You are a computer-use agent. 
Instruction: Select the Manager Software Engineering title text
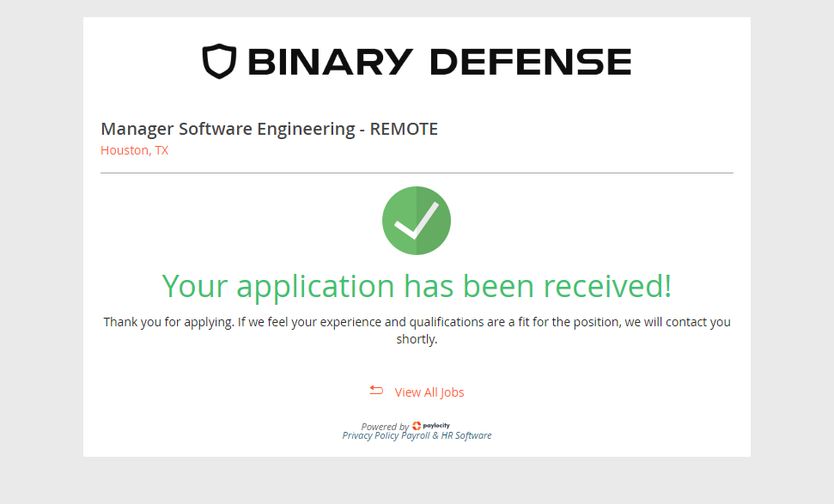tap(228, 130)
